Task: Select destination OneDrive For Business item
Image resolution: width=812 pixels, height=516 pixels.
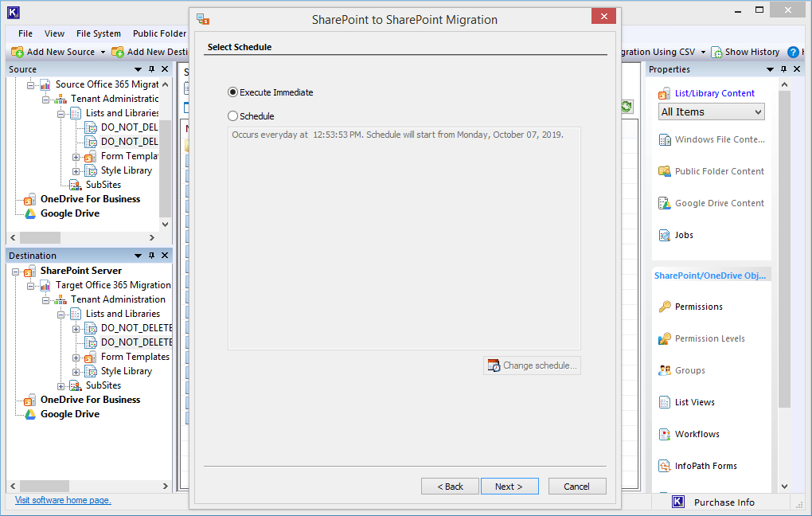Action: click(x=91, y=400)
